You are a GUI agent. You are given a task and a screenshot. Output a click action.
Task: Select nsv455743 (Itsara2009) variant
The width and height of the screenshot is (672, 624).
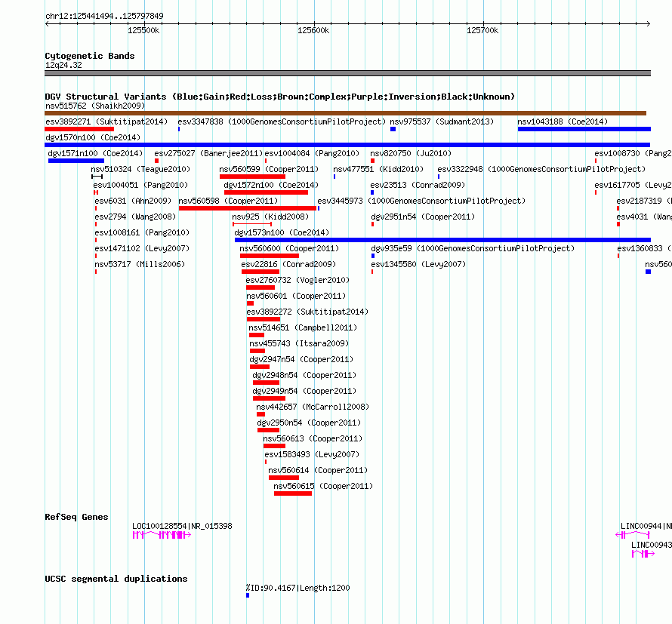(299, 343)
